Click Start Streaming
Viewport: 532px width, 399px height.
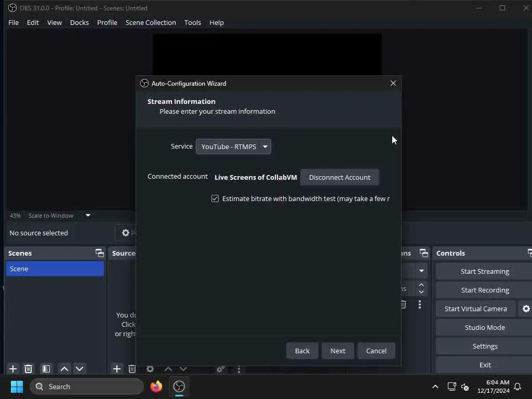coord(485,271)
